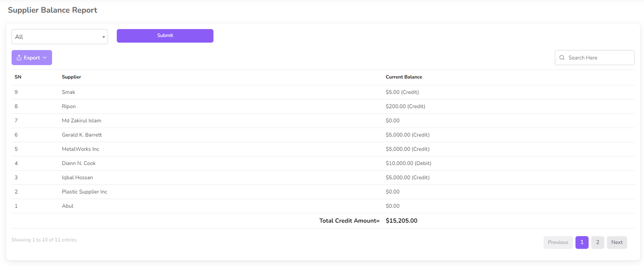The height and width of the screenshot is (266, 644).
Task: Select the Smak supplier row
Action: click(68, 92)
